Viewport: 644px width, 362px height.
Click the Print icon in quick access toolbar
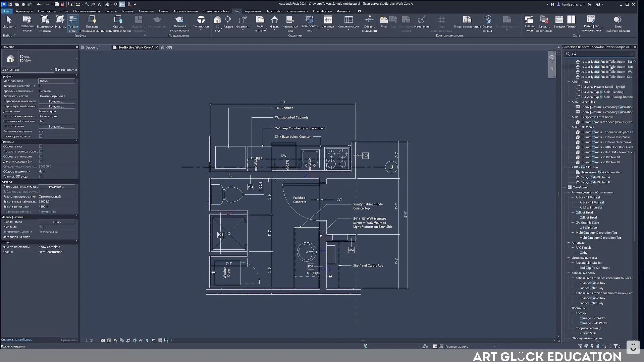pyautogui.click(x=56, y=4)
